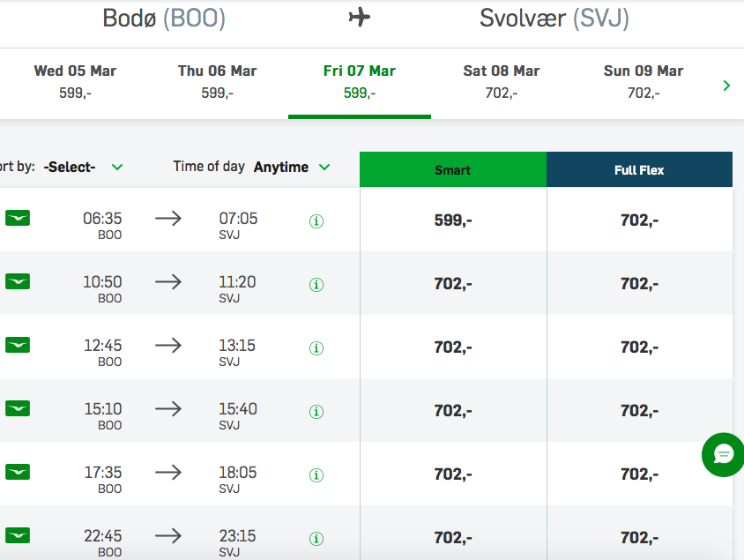
Task: Expand the Sort by -Select- dropdown
Action: pyautogui.click(x=84, y=167)
